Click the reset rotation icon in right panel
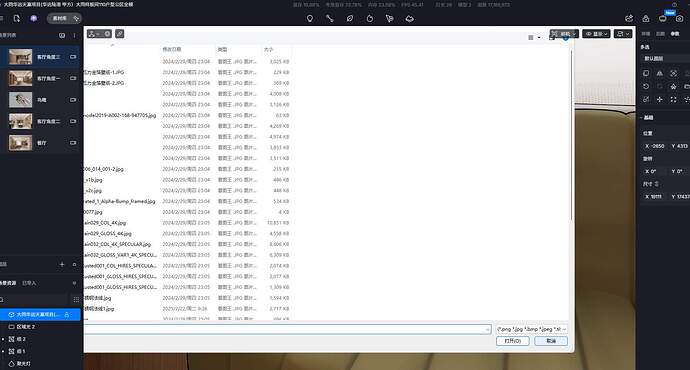690x370 pixels. [646, 87]
